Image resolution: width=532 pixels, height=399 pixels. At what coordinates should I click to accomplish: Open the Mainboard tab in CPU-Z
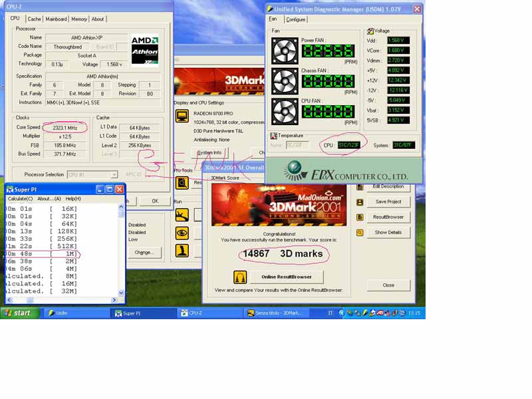click(56, 19)
